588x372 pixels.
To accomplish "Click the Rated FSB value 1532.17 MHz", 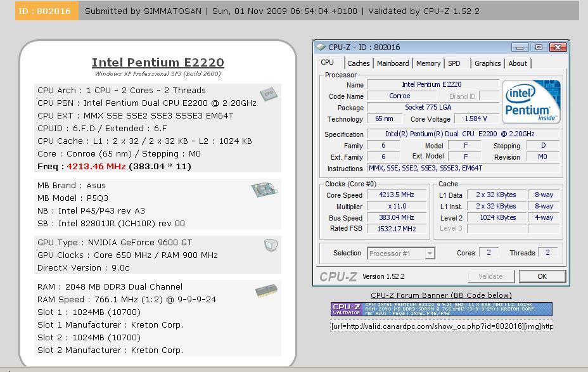I will coord(397,229).
